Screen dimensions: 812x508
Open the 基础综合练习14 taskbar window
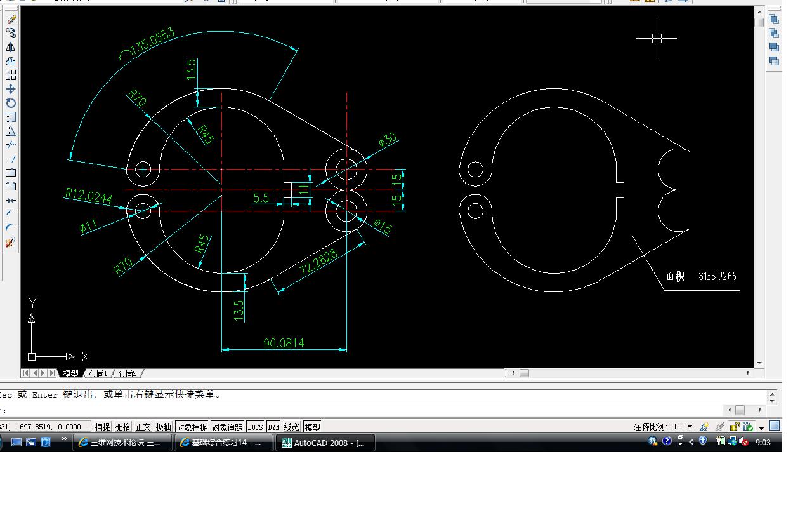click(225, 443)
